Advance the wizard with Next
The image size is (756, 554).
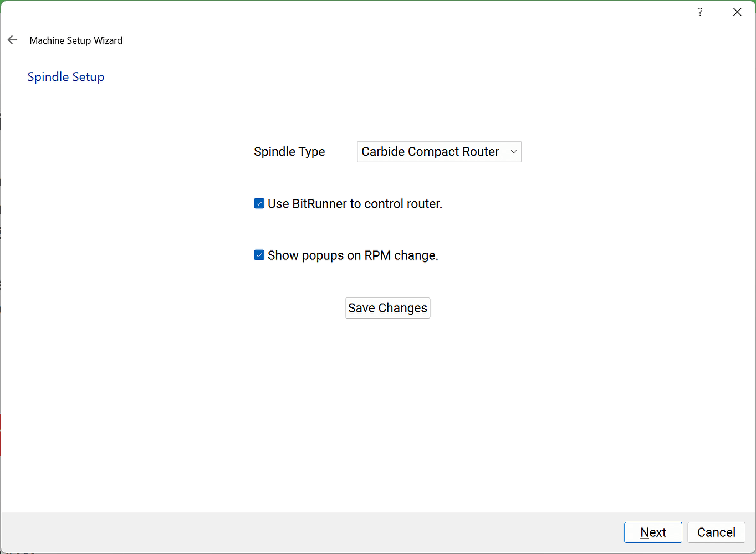(x=653, y=532)
